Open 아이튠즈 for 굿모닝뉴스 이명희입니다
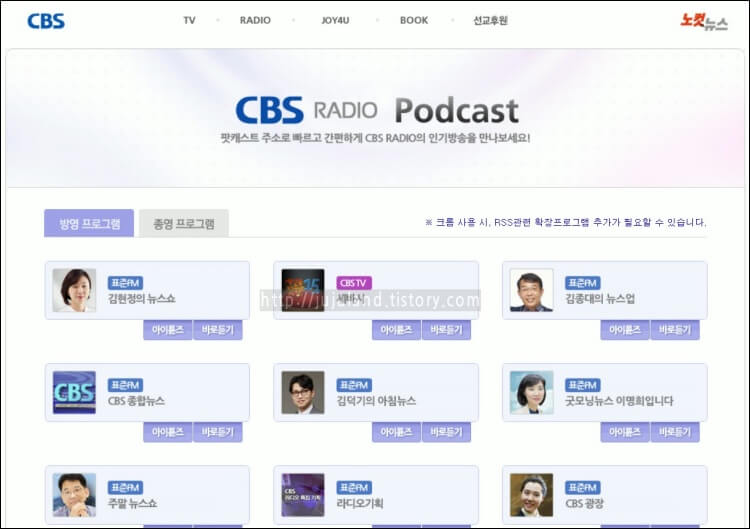This screenshot has width=750, height=529. pos(625,432)
